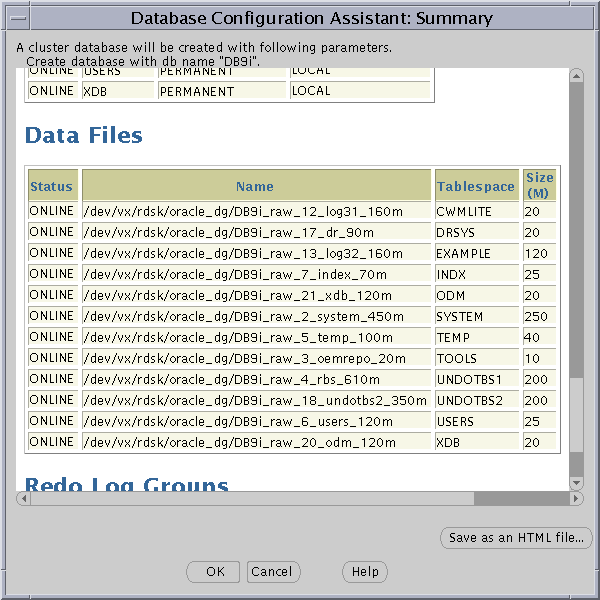
Task: Click the EXAMPLE tablespace size value 120
Action: [536, 253]
